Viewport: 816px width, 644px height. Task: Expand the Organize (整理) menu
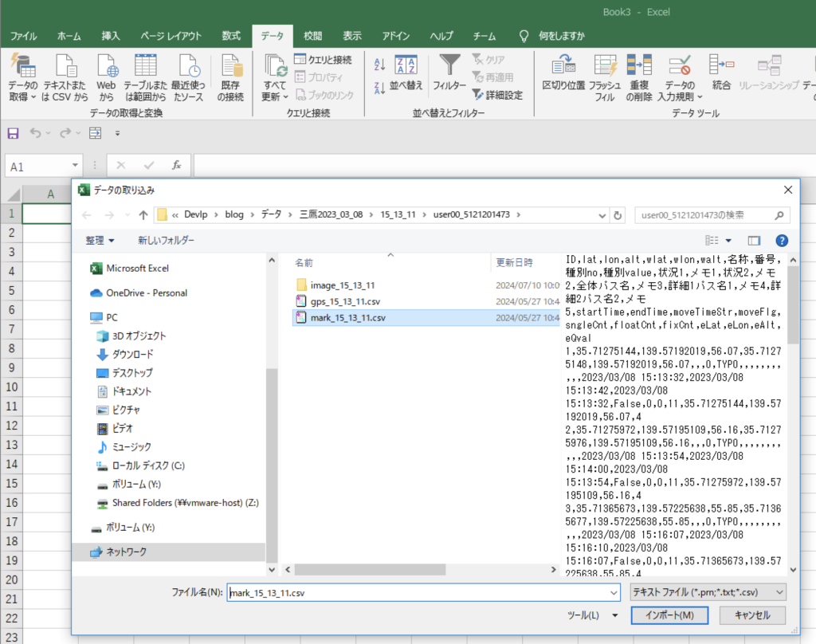pos(100,240)
